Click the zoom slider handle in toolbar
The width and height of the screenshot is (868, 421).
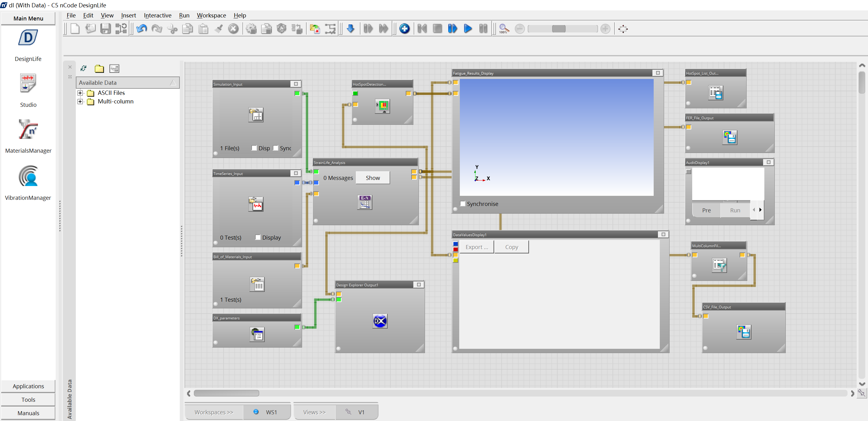coord(558,29)
